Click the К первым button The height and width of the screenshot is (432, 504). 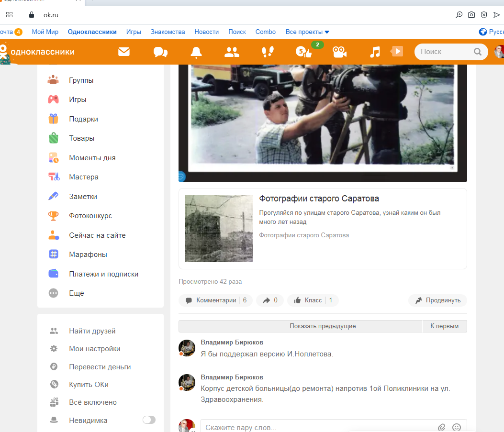coord(445,326)
